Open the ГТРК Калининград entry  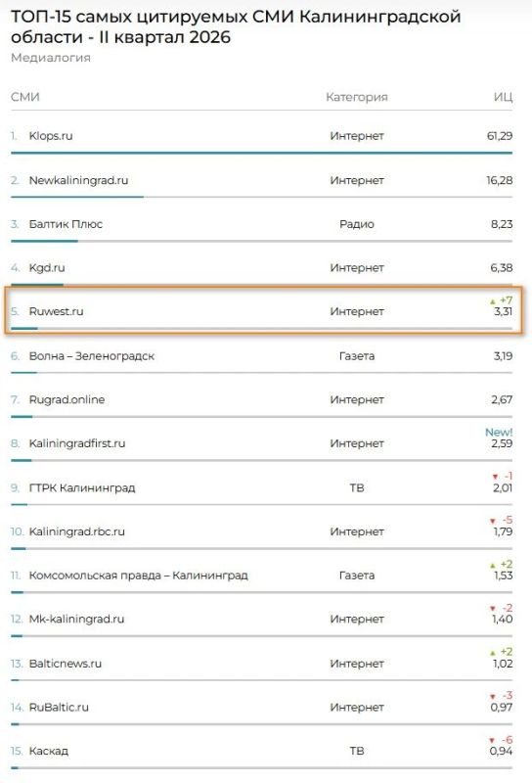(x=82, y=487)
